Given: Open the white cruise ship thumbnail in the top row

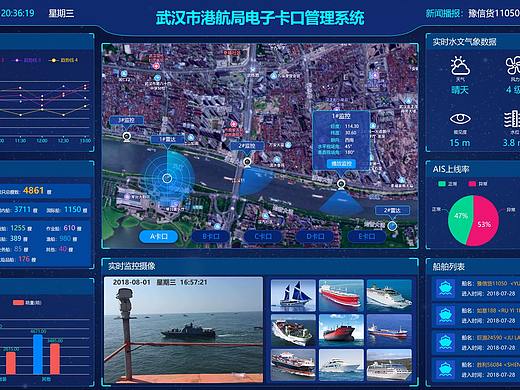Looking at the screenshot, I should point(389,295).
